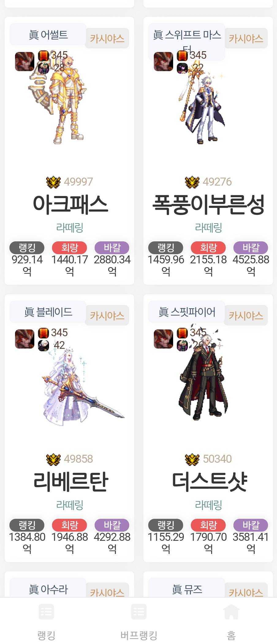Click the 바칼 badge on 더스트샷 card
The width and height of the screenshot is (277, 644).
(x=251, y=525)
